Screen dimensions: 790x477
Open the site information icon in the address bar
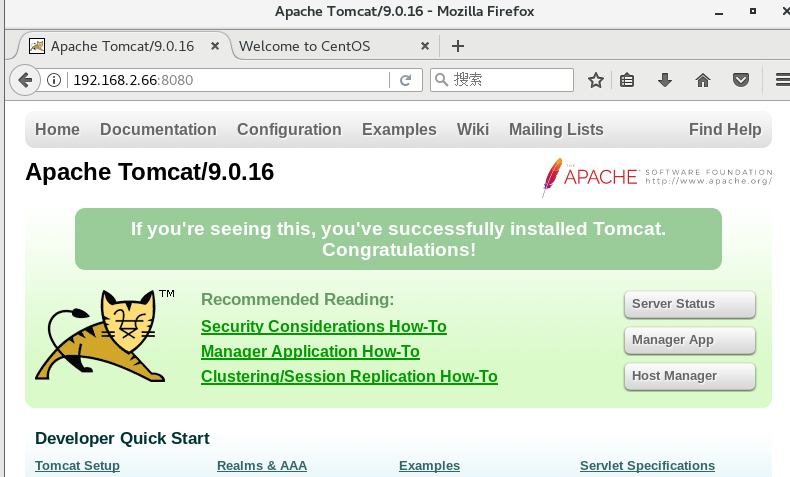54,80
